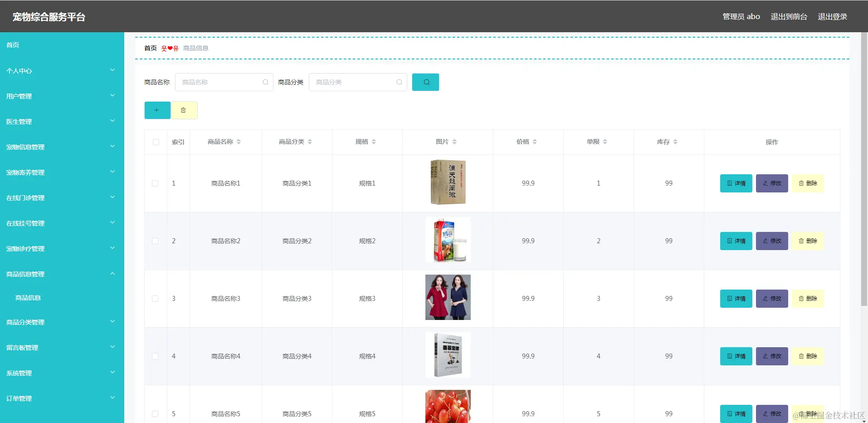Click 修改 for 商品名称5 row
Viewport: 868px width, 423px height.
point(772,414)
